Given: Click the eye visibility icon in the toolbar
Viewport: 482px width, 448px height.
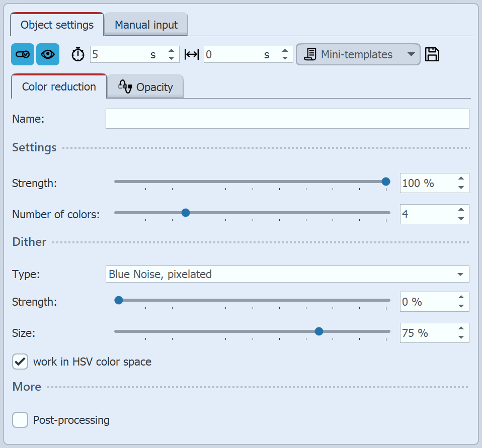Looking at the screenshot, I should pyautogui.click(x=48, y=54).
